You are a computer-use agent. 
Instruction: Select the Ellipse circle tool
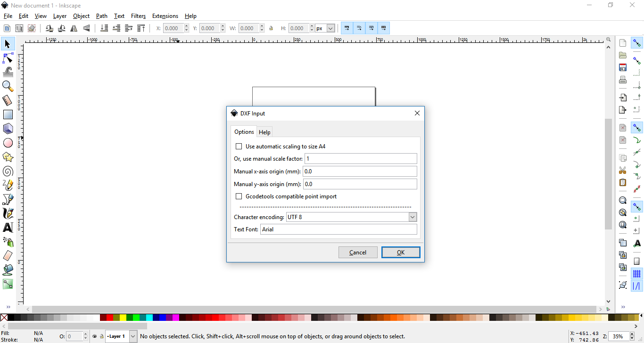click(8, 143)
